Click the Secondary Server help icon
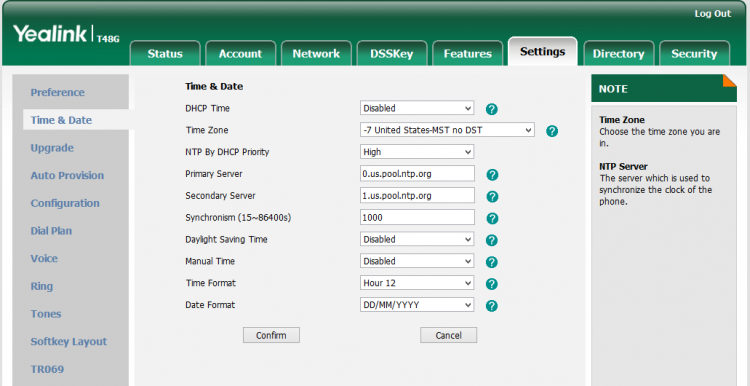The image size is (750, 386). 492,197
